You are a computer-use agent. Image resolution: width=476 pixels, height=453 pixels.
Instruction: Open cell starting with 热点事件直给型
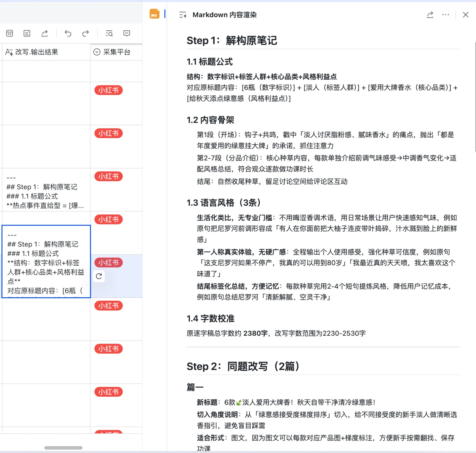(x=46, y=190)
